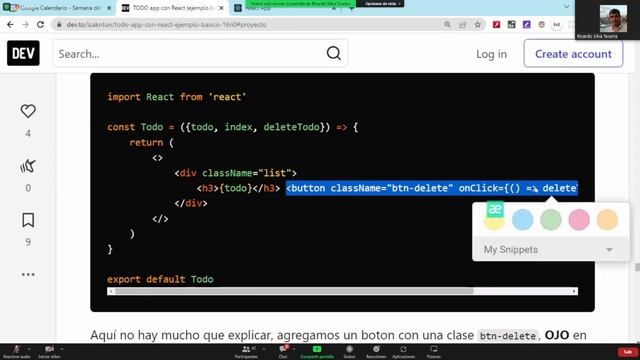Toggle Zoom microphone mute button
This screenshot has height=360, width=640.
[17, 351]
